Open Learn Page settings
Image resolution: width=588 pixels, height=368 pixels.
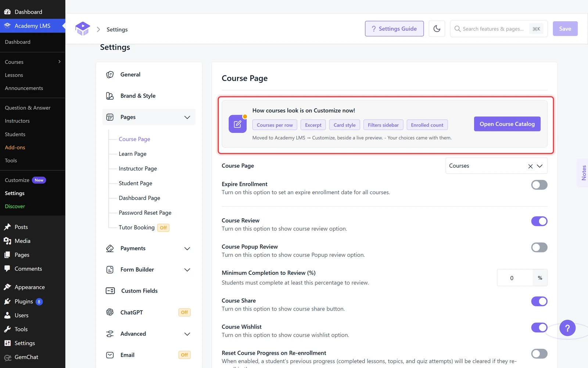[x=133, y=154]
